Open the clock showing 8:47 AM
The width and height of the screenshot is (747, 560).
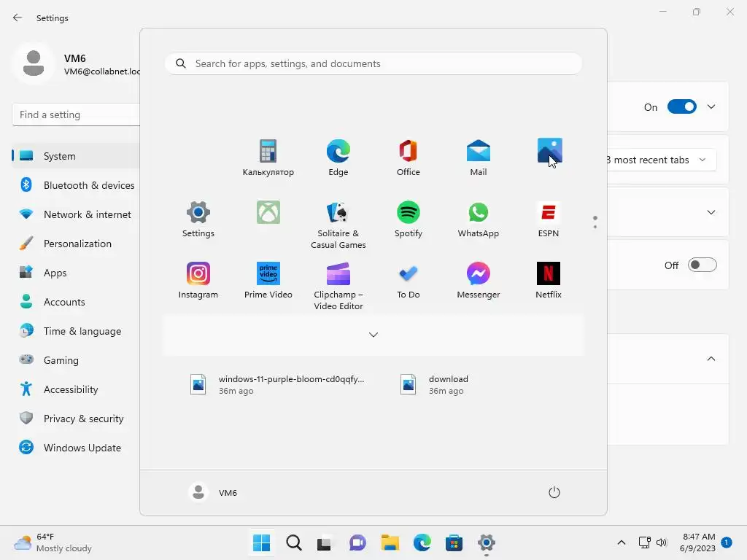(x=697, y=542)
